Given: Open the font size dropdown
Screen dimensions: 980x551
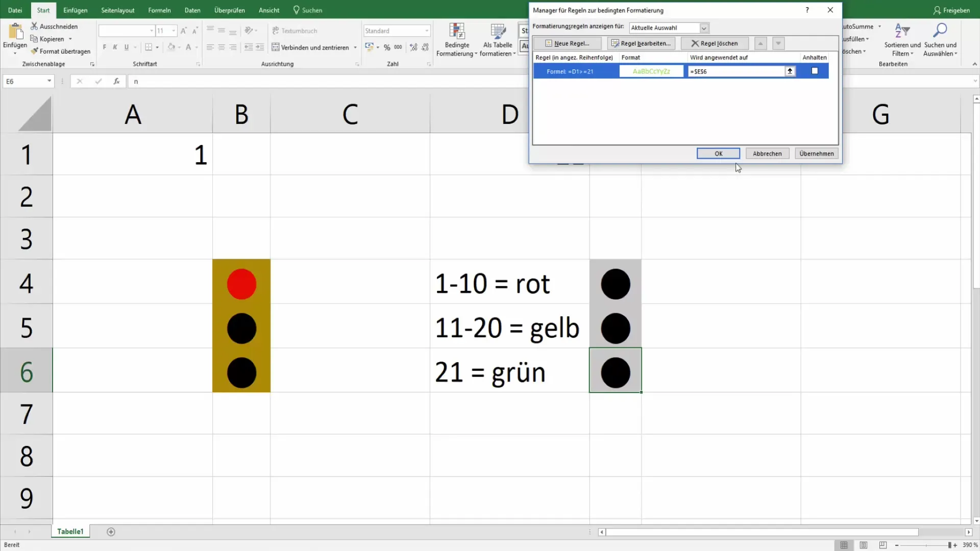Looking at the screenshot, I should (x=174, y=31).
